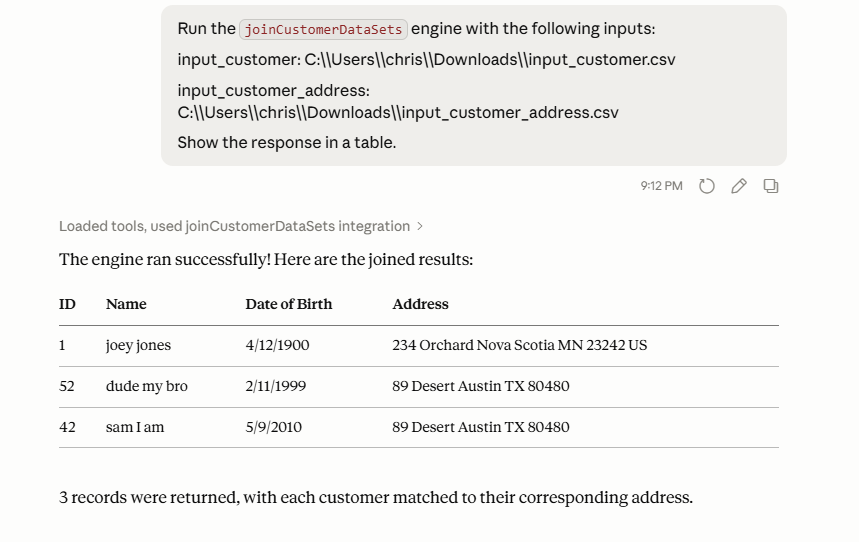Select the joinCustomerDataSets code chip
The image size is (859, 542).
(323, 29)
